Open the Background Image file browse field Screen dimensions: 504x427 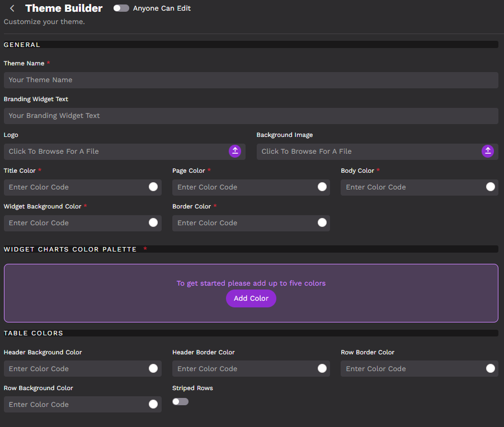378,151
